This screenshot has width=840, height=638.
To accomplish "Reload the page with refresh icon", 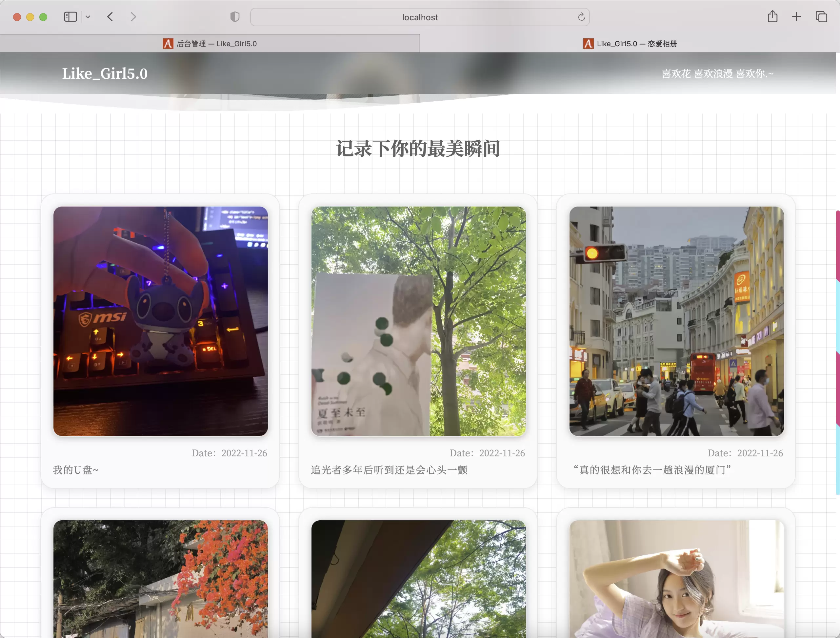I will pos(581,17).
